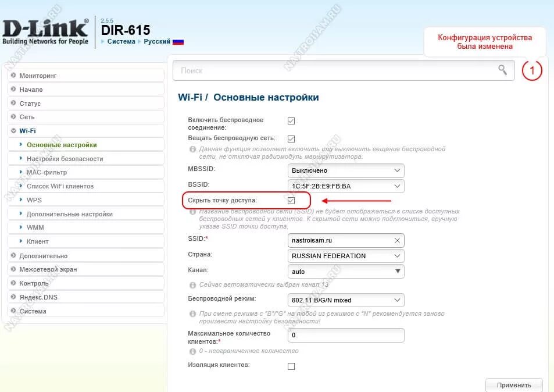Click info icon beside channel 13 note

pos(192,285)
